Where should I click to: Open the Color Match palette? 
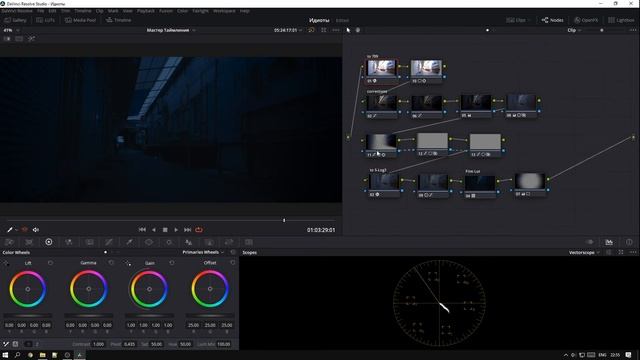click(29, 242)
